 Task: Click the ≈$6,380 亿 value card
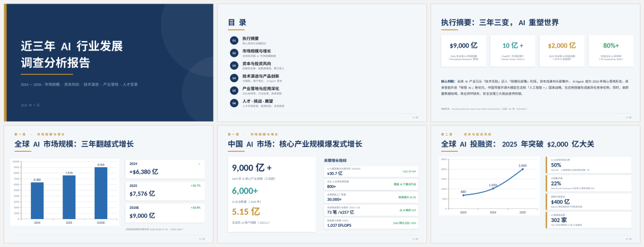165,169
